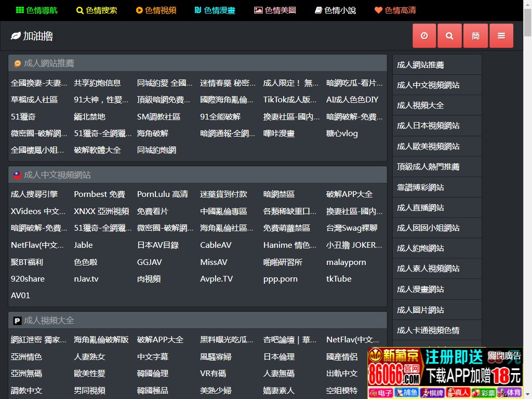Open the 嗶咔漫畫 link
Image resolution: width=532 pixels, height=399 pixels.
coord(279,134)
